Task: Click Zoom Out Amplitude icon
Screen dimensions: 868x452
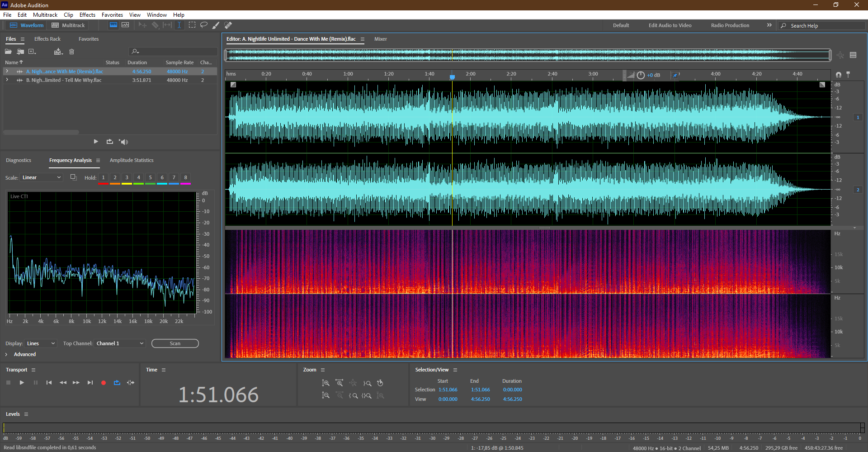Action: [x=325, y=395]
